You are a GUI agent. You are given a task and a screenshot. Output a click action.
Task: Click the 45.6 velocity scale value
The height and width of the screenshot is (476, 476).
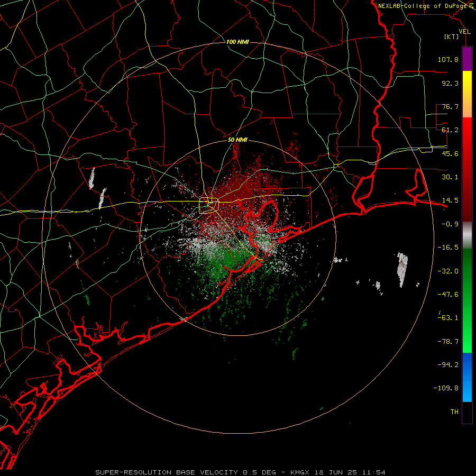tap(450, 153)
